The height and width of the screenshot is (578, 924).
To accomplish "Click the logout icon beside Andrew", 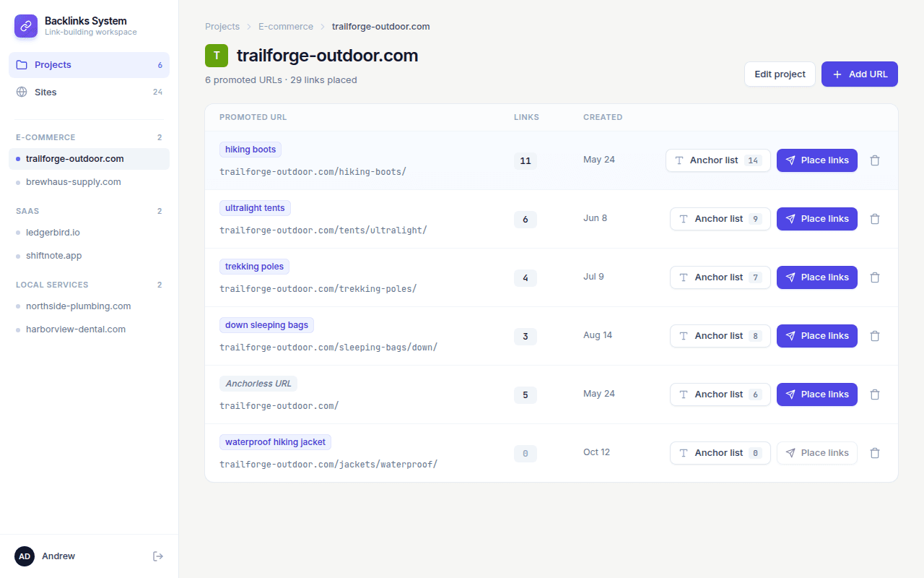I will point(158,556).
